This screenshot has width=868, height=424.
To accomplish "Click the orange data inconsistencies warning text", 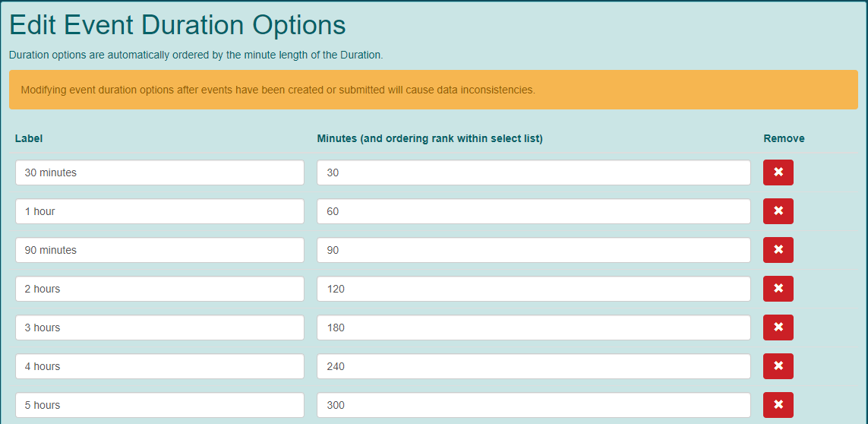I will tap(278, 90).
